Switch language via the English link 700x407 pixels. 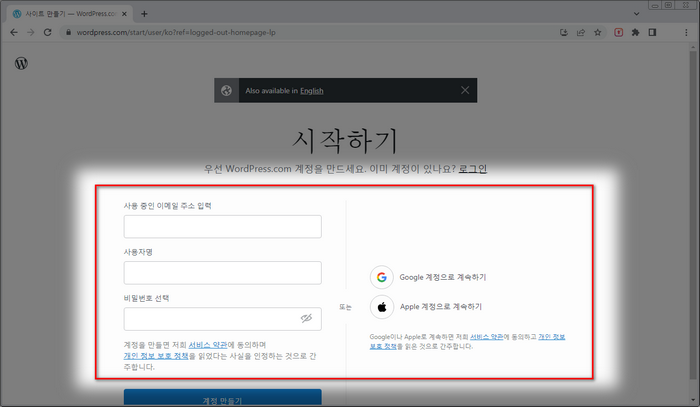312,91
